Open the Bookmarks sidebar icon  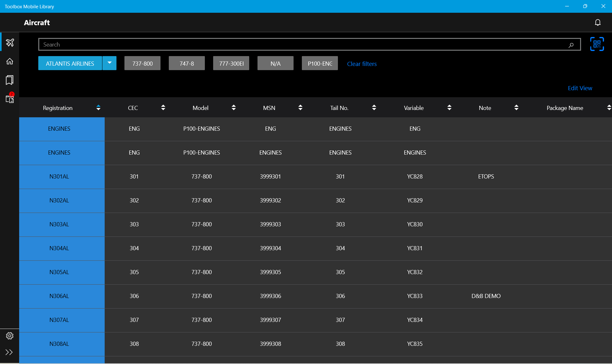10,80
